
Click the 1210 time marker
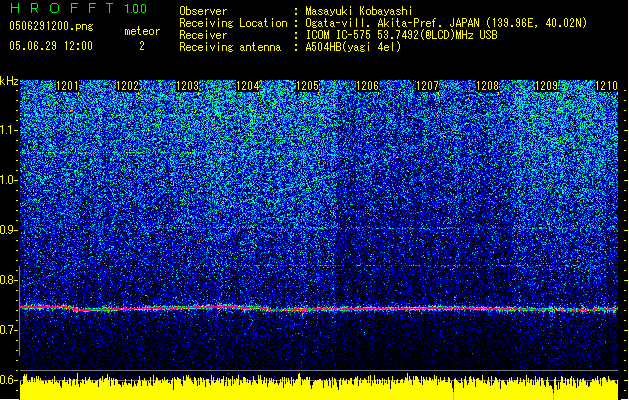607,86
